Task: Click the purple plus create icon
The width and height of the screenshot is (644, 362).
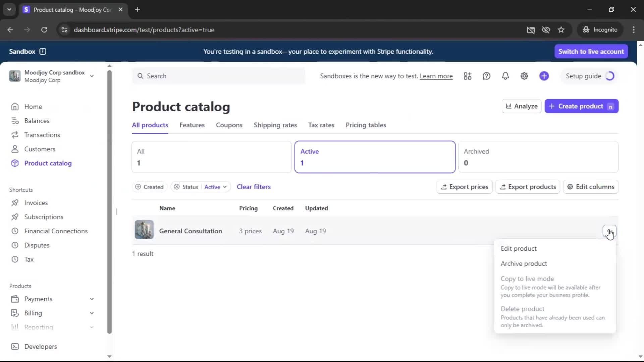Action: 544,76
